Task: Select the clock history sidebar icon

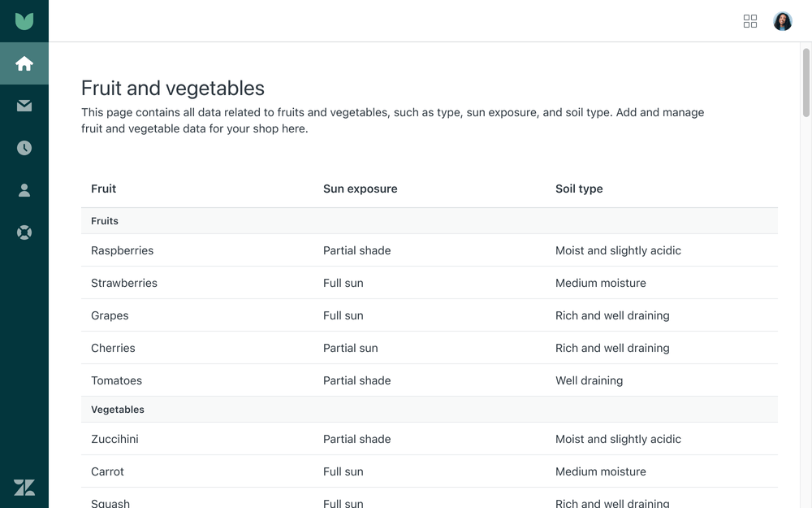Action: 24,148
